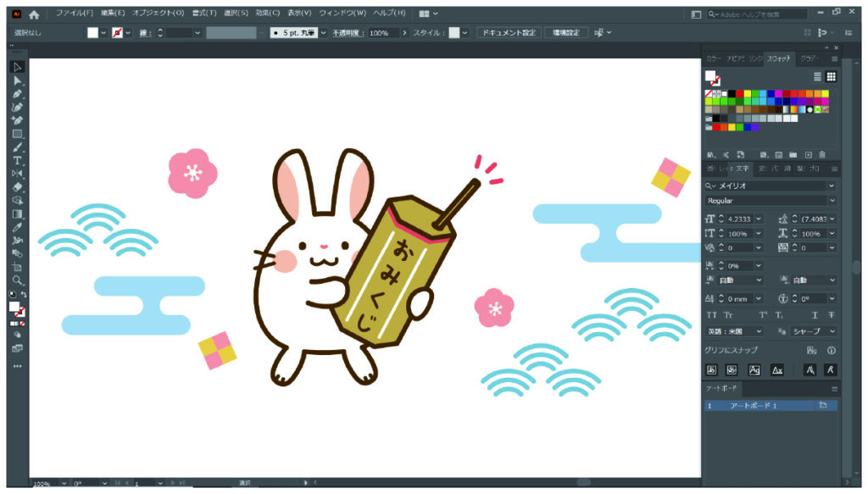The width and height of the screenshot is (868, 494).
Task: Select the Paintbrush tool
Action: pyautogui.click(x=17, y=147)
